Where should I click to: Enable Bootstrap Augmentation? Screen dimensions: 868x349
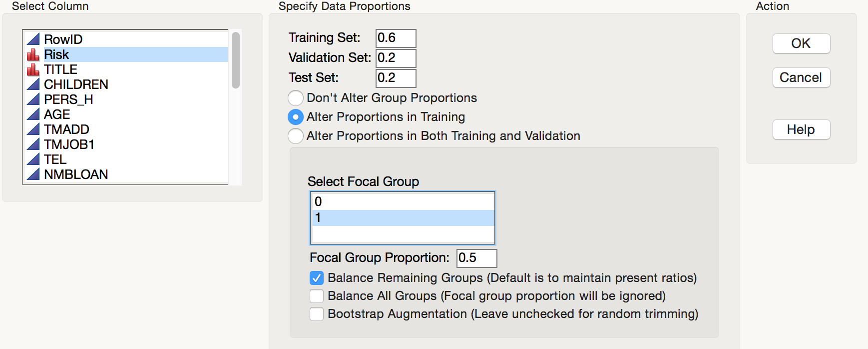tap(316, 313)
